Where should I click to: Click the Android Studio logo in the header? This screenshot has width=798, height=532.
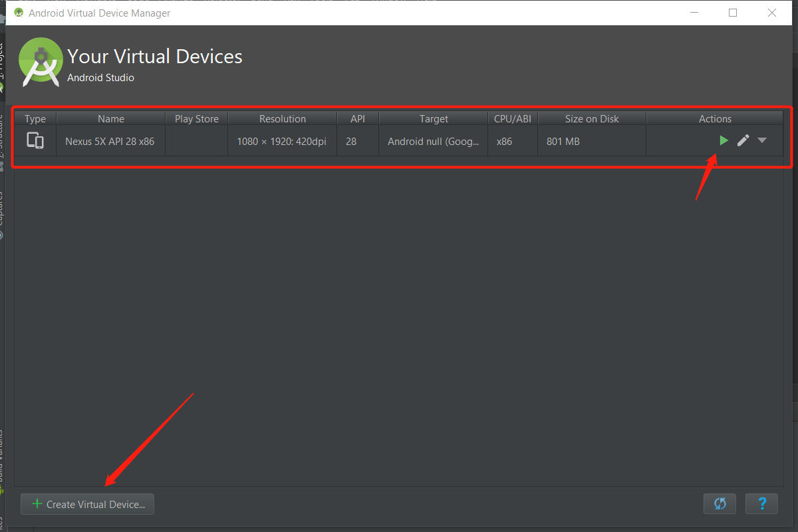[41, 63]
